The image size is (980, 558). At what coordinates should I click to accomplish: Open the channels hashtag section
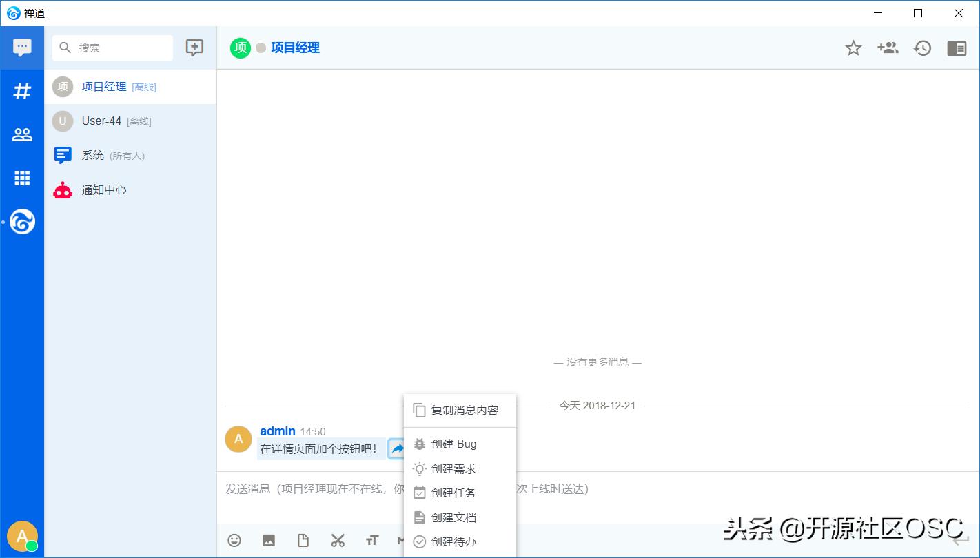coord(22,91)
